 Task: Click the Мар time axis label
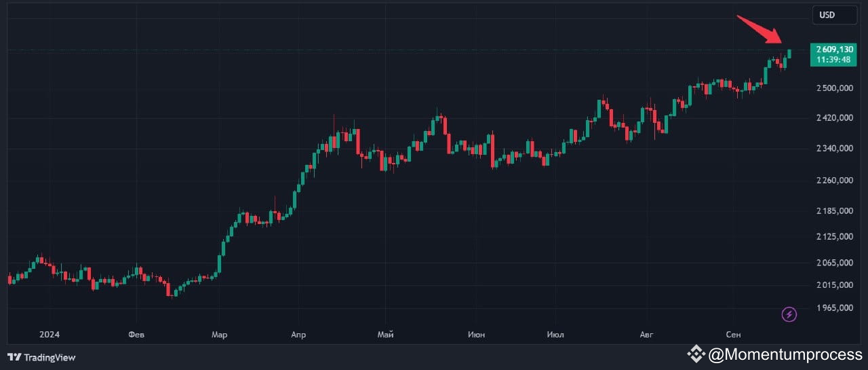tap(219, 335)
